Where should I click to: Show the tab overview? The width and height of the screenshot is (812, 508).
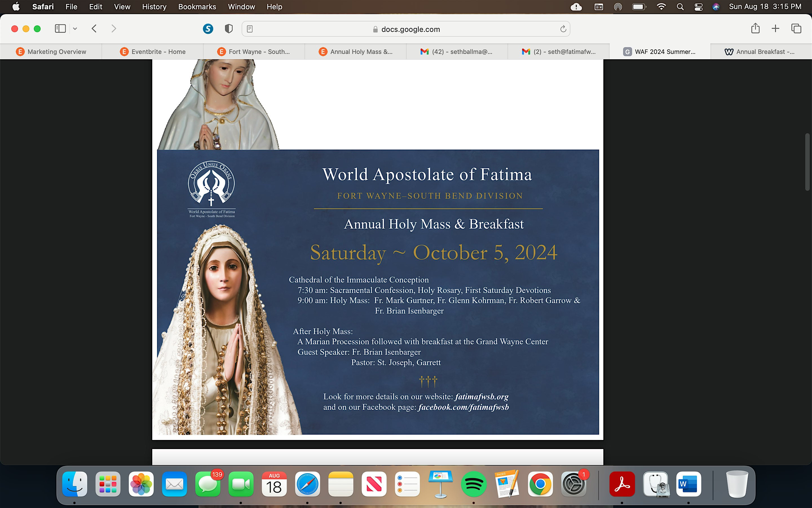[796, 29]
